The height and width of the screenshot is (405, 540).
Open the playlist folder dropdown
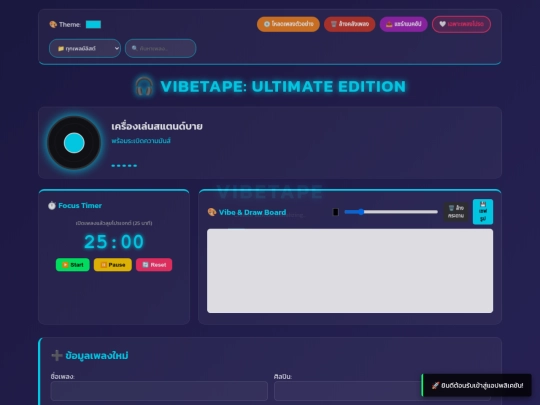[x=85, y=48]
